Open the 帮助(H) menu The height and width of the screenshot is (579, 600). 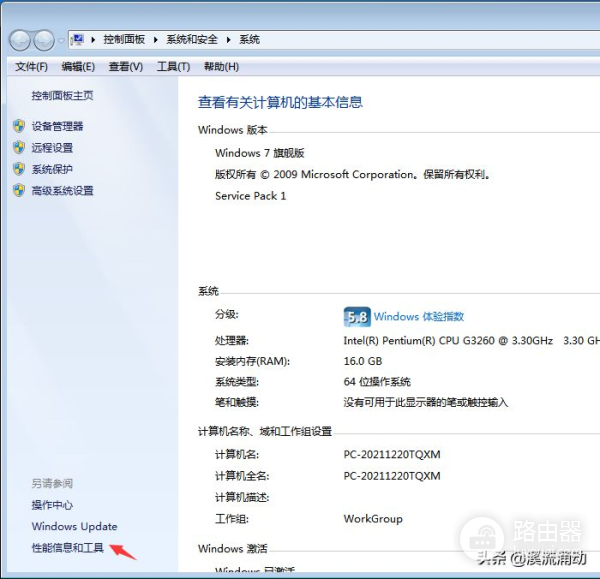pos(221,67)
